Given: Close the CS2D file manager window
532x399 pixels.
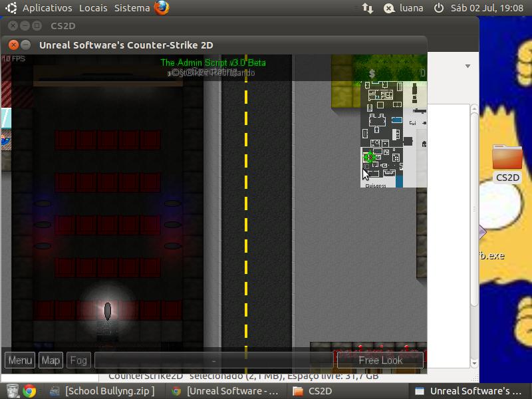Looking at the screenshot, I should point(13,26).
